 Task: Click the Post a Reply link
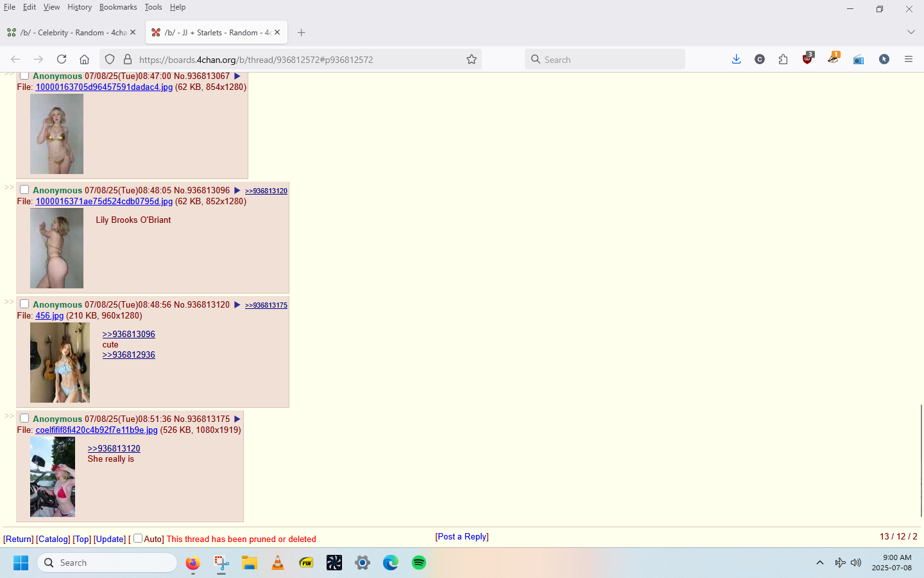click(x=462, y=536)
